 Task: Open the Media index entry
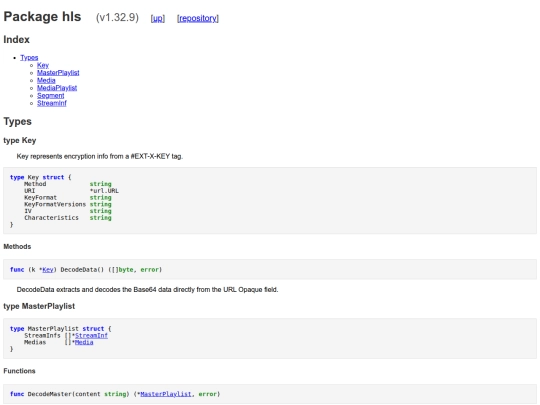click(x=46, y=80)
